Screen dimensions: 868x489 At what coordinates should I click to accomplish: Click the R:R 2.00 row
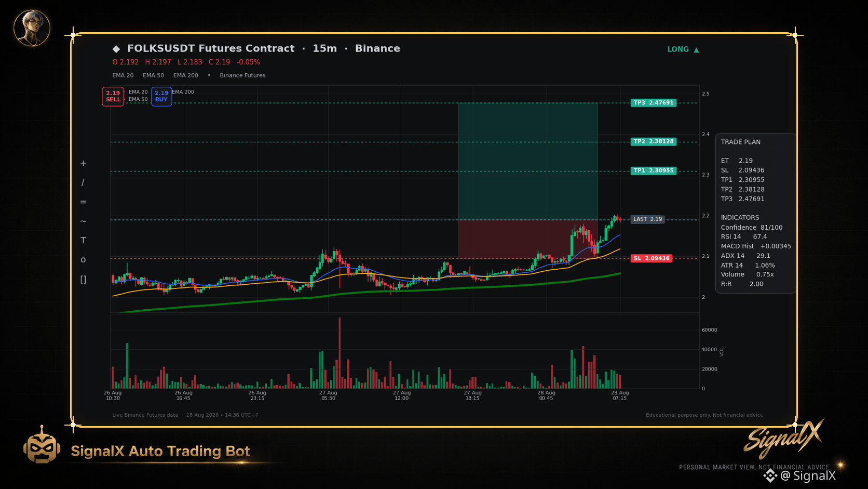(x=742, y=284)
